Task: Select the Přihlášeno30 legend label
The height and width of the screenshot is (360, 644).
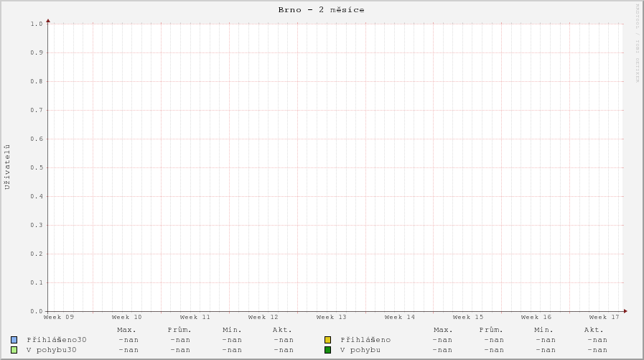Action: point(57,340)
